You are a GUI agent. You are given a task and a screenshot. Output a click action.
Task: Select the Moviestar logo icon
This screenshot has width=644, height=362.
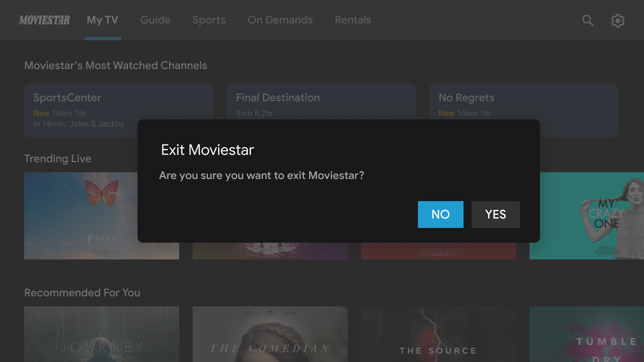pos(44,20)
